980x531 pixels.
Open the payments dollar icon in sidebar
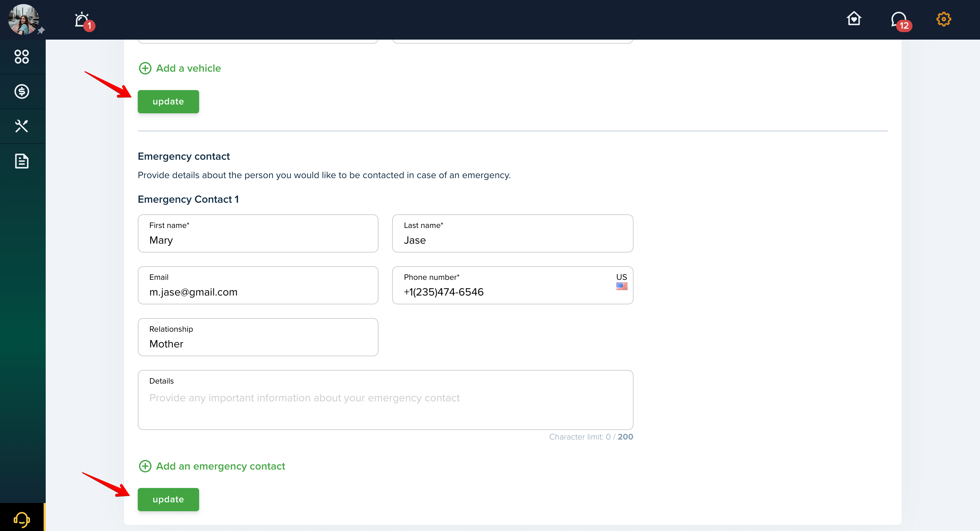[x=22, y=91]
